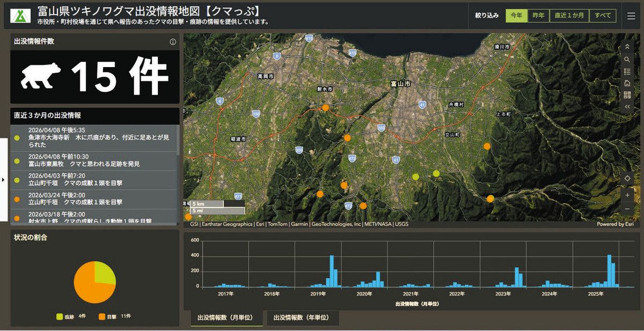Screen dimensions: 644x331
Task: Click the 絞り込み filter label
Action: (x=487, y=16)
